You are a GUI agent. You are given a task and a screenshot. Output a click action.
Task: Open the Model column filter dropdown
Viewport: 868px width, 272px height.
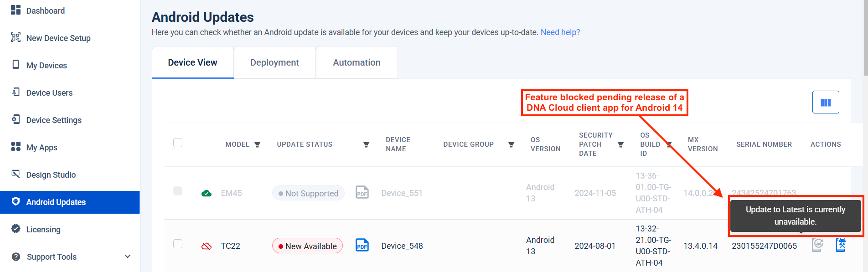257,144
